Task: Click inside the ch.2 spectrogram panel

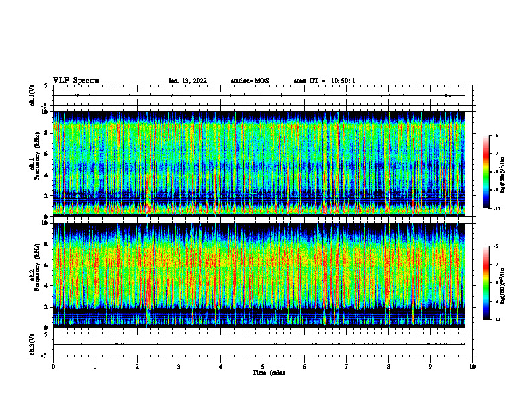Action: pyautogui.click(x=259, y=275)
